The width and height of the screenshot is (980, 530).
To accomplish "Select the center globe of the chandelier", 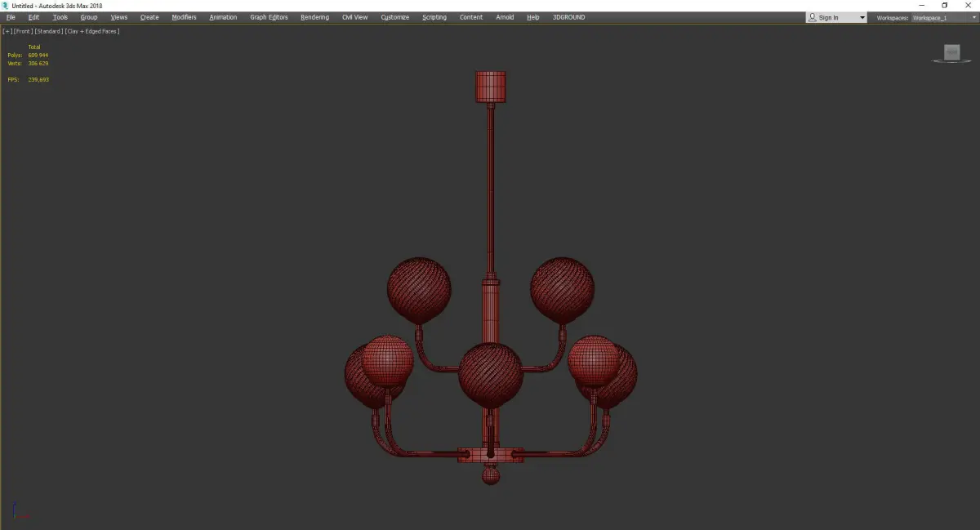I will [490, 375].
